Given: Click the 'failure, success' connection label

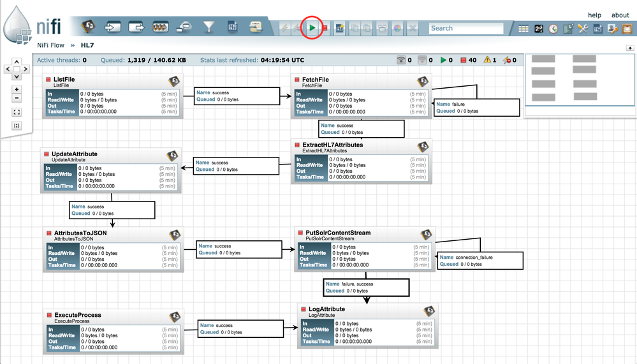Looking at the screenshot, I should [x=366, y=288].
